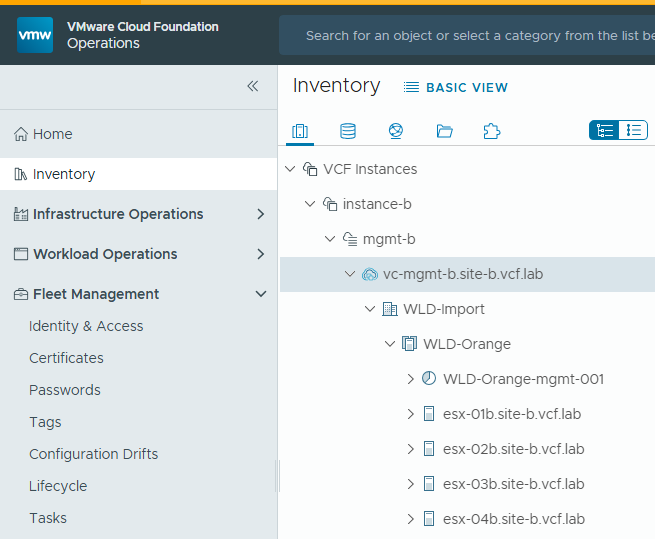Open Certificates under Fleet Management
655x539 pixels.
pyautogui.click(x=66, y=358)
